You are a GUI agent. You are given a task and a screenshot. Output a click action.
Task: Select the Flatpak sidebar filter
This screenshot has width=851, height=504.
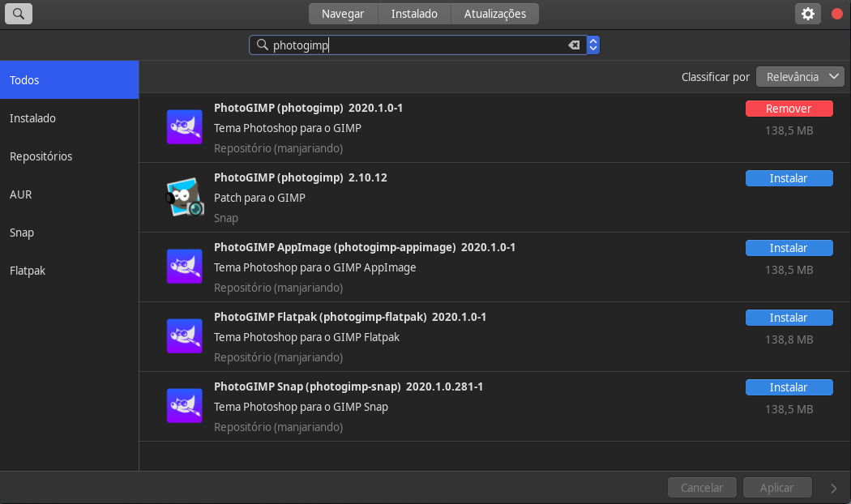tap(70, 270)
